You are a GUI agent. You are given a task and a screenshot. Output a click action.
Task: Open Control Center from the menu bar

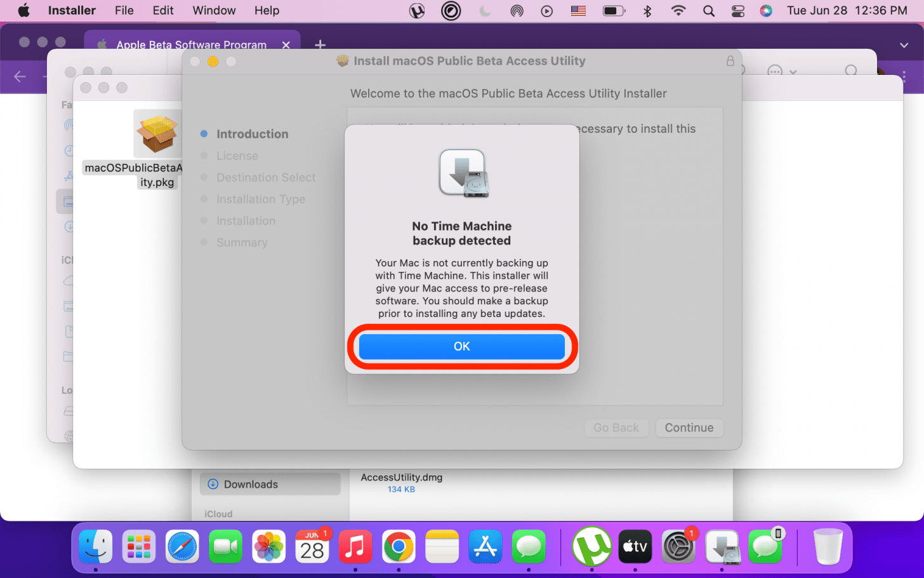point(737,10)
